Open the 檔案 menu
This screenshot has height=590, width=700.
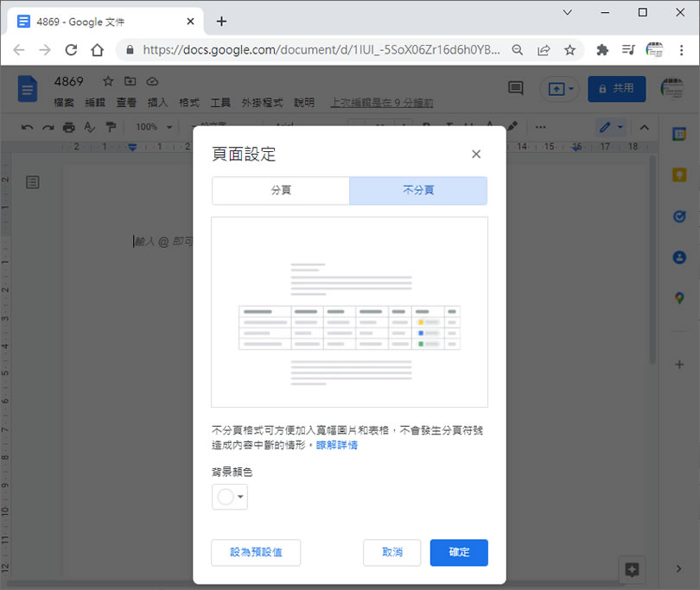[x=64, y=103]
